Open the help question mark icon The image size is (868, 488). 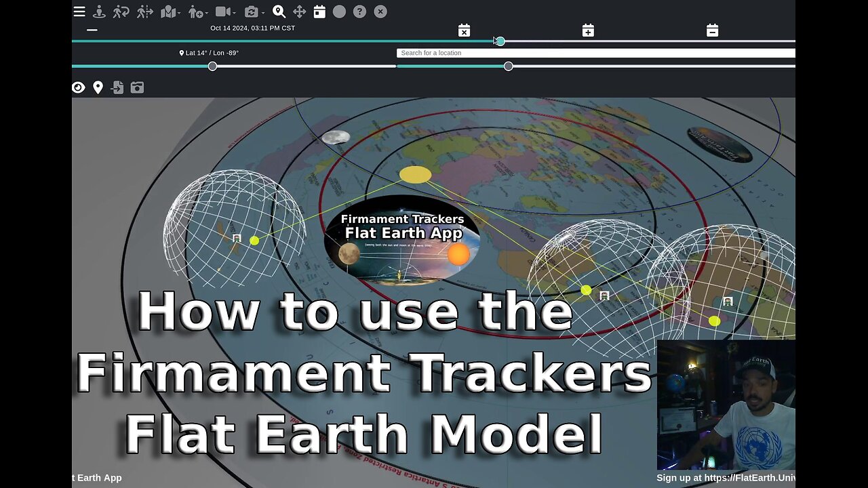[x=360, y=12]
